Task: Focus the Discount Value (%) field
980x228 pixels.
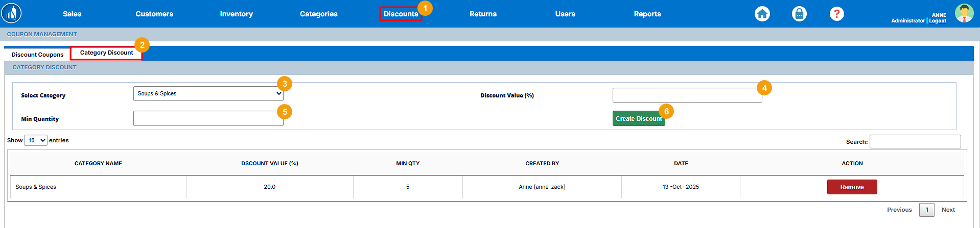Action: click(687, 95)
